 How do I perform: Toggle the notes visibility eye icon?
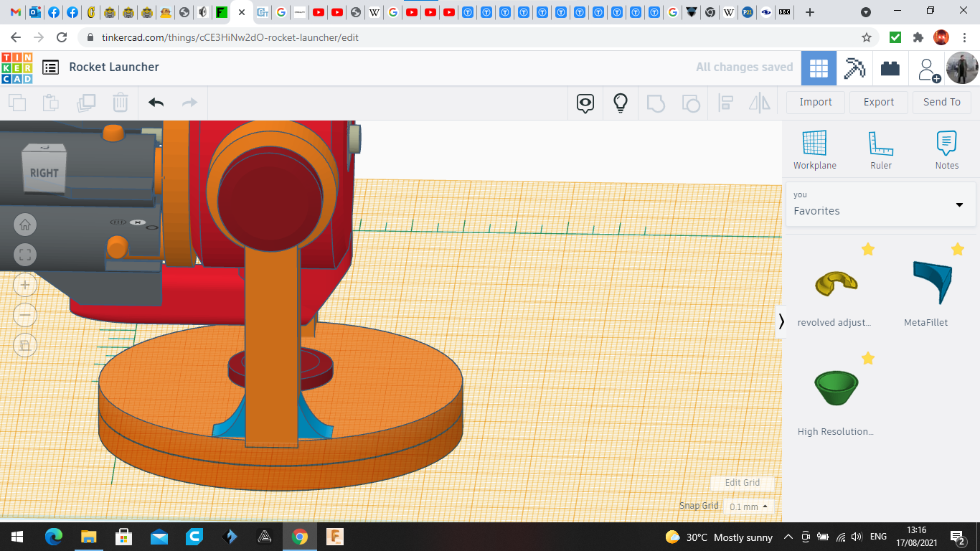[x=585, y=103]
